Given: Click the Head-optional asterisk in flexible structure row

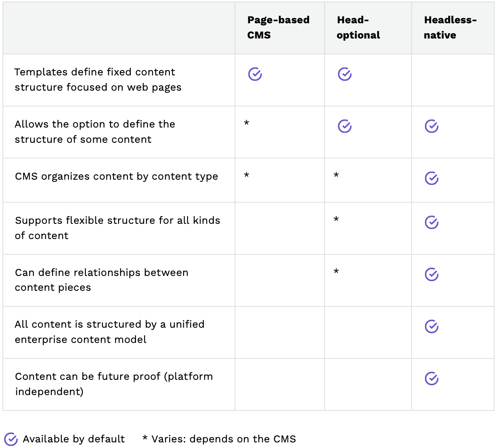Looking at the screenshot, I should [336, 220].
